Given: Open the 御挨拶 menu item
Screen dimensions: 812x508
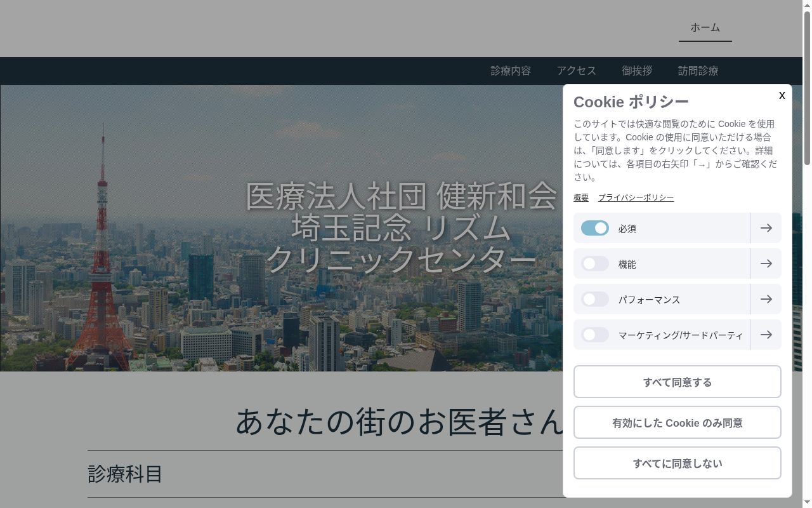Looking at the screenshot, I should (637, 71).
